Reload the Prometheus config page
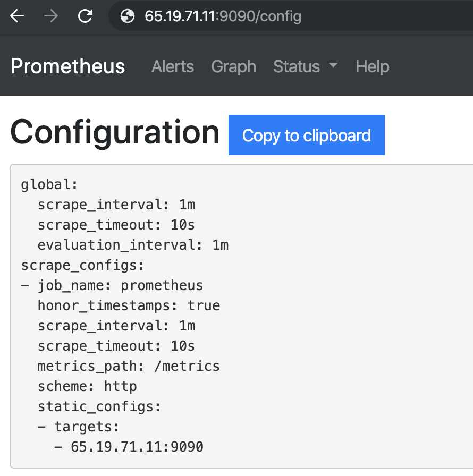Screen dimensions: 473x476 click(85, 16)
